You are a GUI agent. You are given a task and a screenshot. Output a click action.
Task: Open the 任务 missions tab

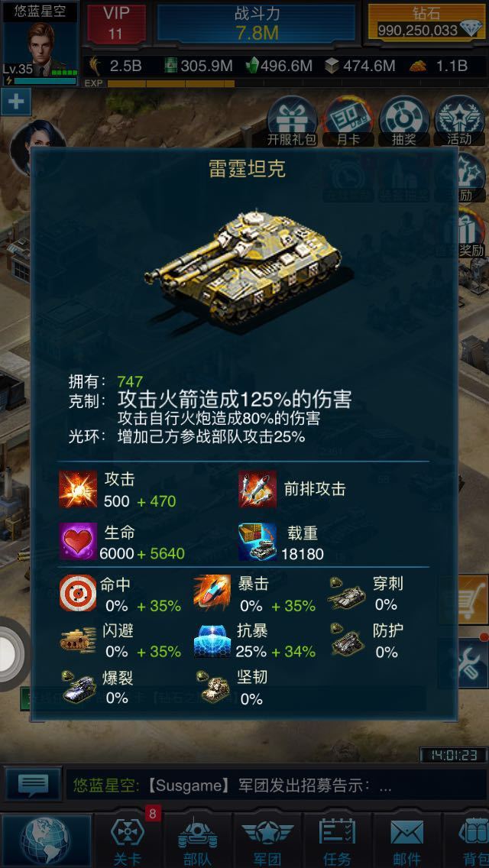coord(337,840)
